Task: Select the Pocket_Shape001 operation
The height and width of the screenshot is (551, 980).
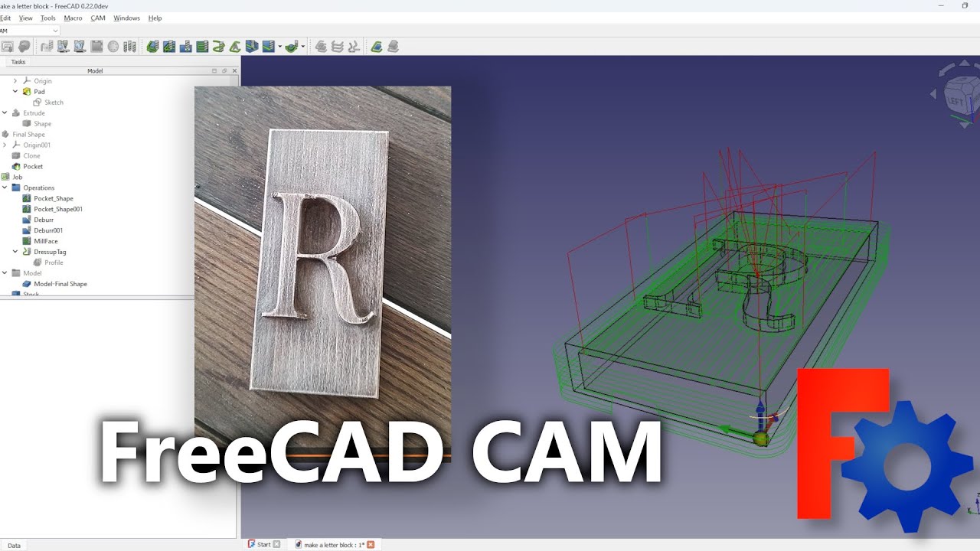Action: pos(58,209)
